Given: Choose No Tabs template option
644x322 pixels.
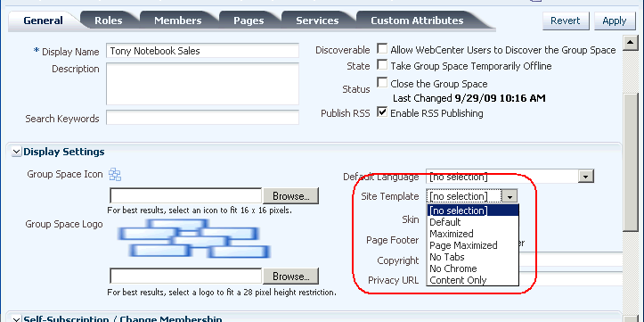Looking at the screenshot, I should pyautogui.click(x=473, y=257).
